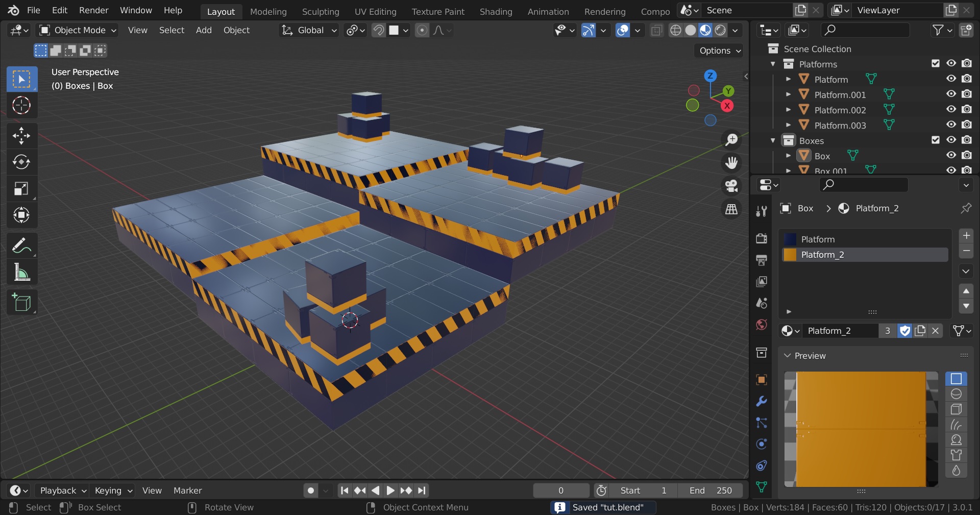
Task: Click the End frame field
Action: pyautogui.click(x=710, y=491)
